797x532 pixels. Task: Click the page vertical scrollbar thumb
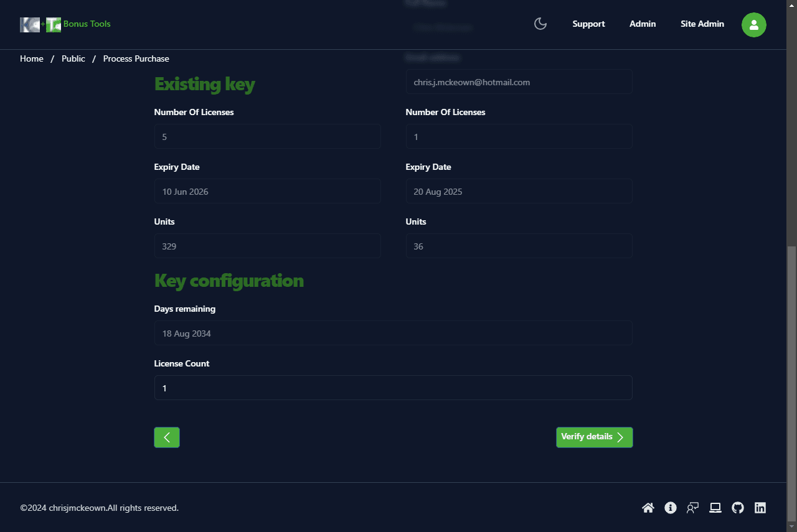point(791,383)
